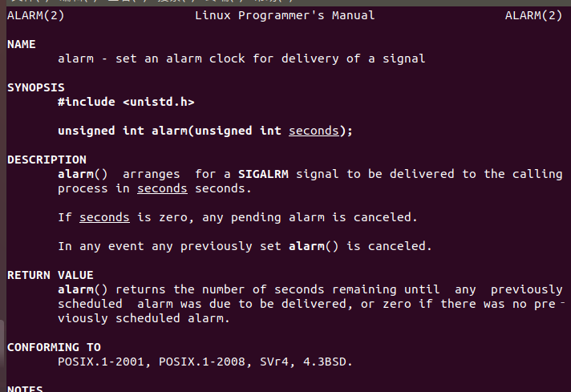Click the SYNOPSIS section heading
Viewport: 571px width, 392px height.
(36, 87)
